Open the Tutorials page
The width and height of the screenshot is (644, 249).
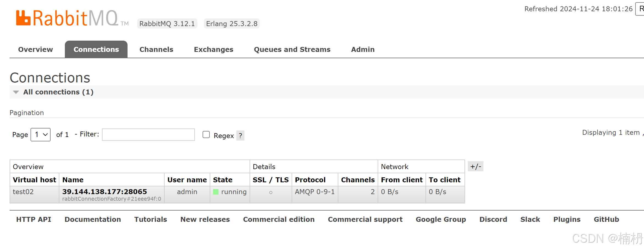click(150, 219)
